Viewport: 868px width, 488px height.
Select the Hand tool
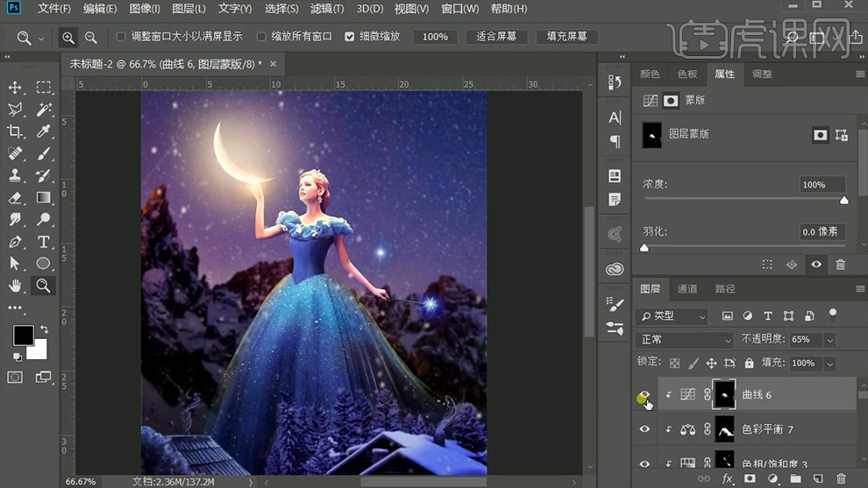(x=15, y=286)
